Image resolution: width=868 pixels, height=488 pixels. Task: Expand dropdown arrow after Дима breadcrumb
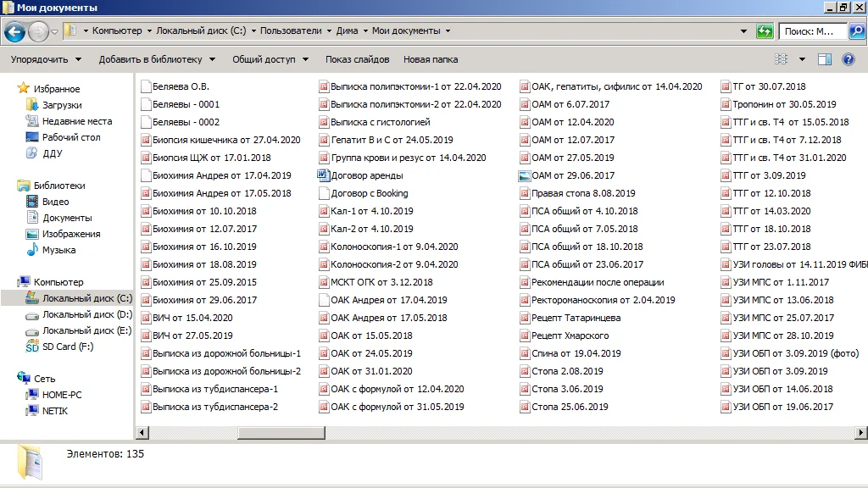(365, 31)
